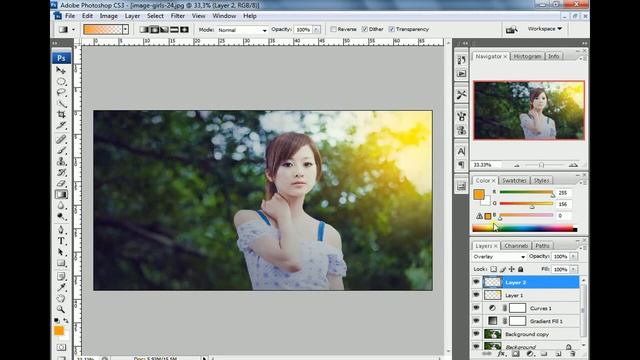The image size is (640, 360).
Task: Switch to the Channels tab
Action: tap(516, 246)
